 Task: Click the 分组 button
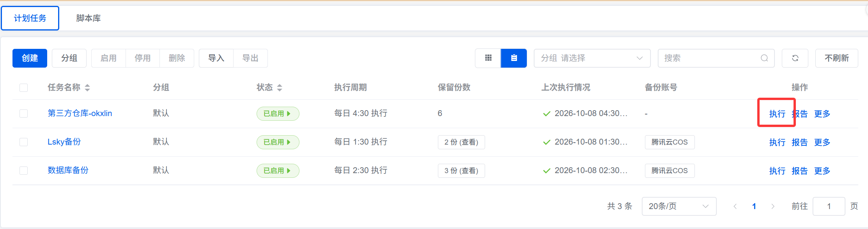click(x=69, y=58)
